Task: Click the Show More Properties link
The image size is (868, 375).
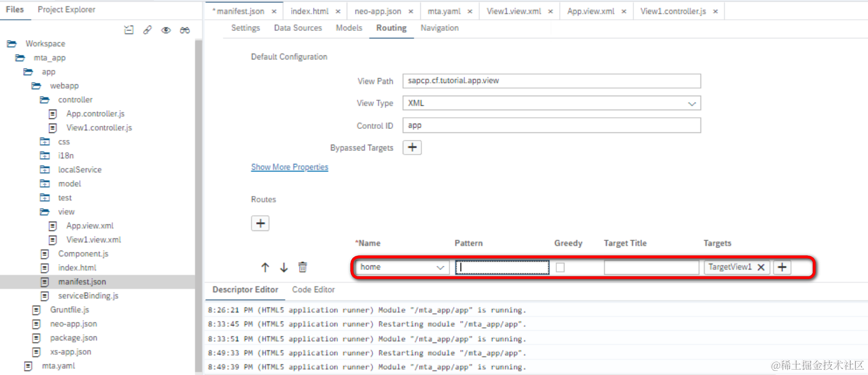Action: pyautogui.click(x=290, y=167)
